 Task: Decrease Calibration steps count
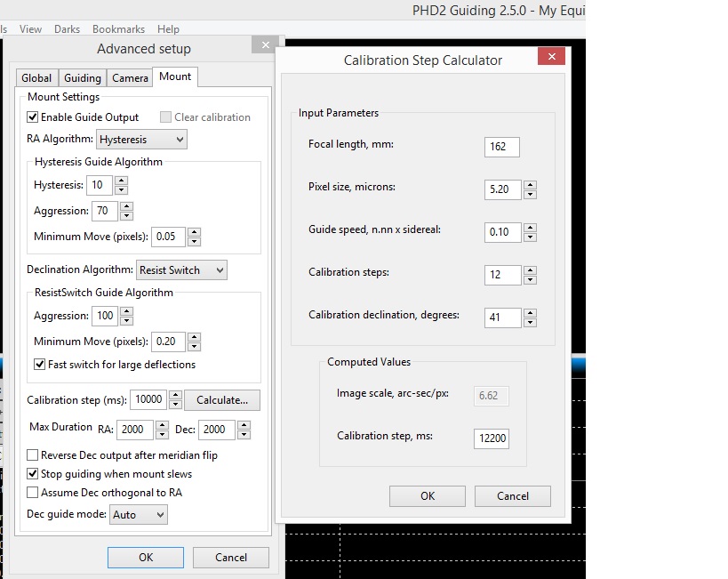530,280
